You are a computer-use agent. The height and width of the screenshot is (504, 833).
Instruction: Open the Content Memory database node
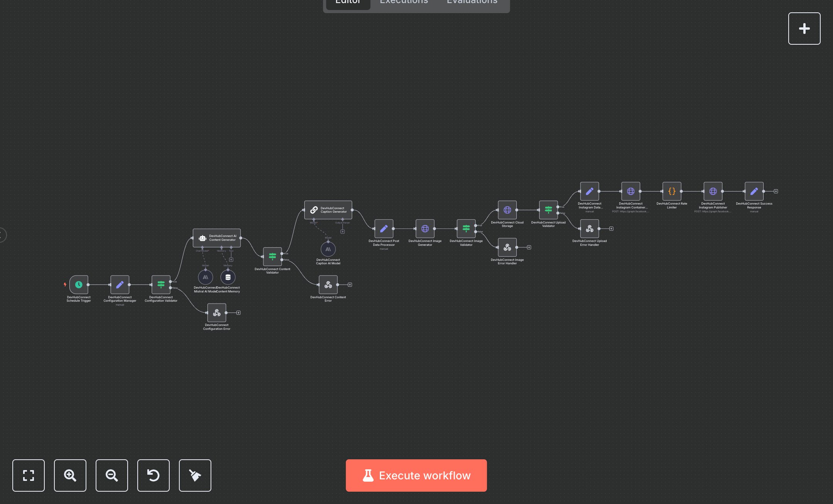click(x=228, y=277)
